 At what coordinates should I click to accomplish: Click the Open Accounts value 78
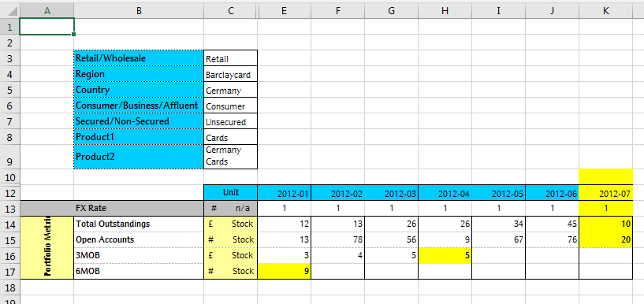coord(337,240)
